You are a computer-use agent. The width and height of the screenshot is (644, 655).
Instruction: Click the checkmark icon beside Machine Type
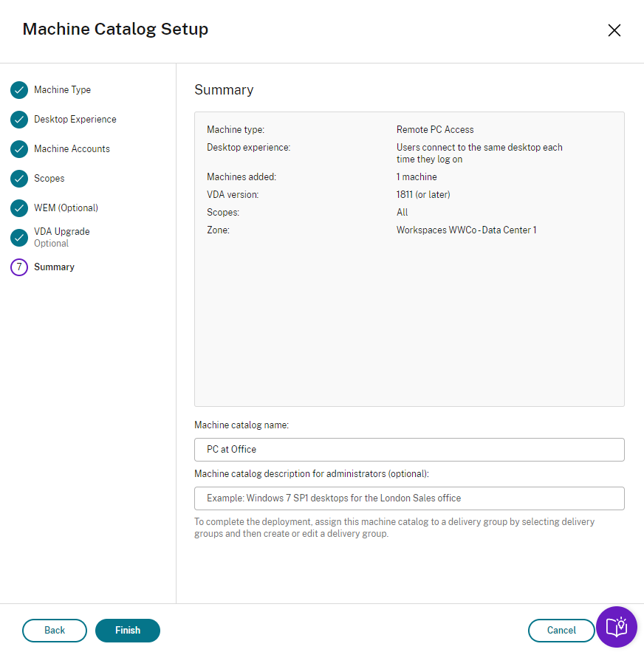pos(19,90)
